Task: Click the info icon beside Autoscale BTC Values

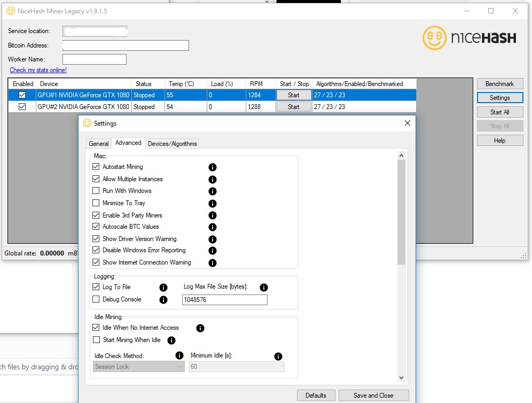Action: (x=212, y=227)
